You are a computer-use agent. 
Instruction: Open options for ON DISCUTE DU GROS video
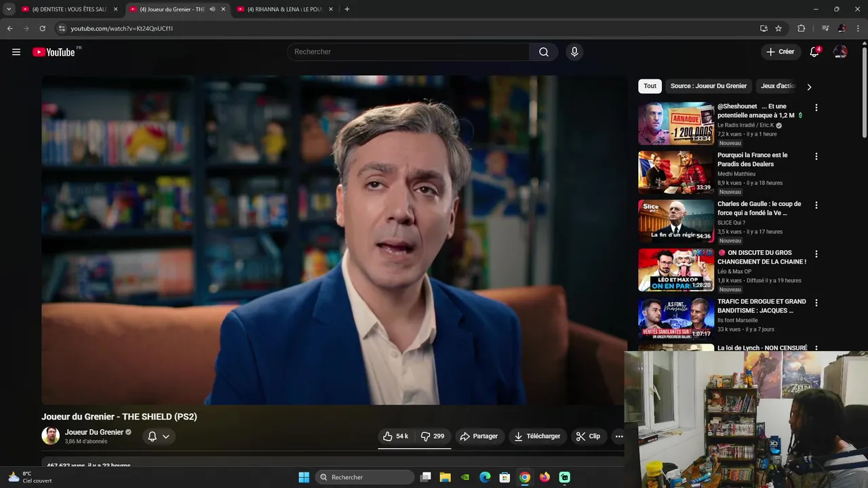pyautogui.click(x=816, y=254)
